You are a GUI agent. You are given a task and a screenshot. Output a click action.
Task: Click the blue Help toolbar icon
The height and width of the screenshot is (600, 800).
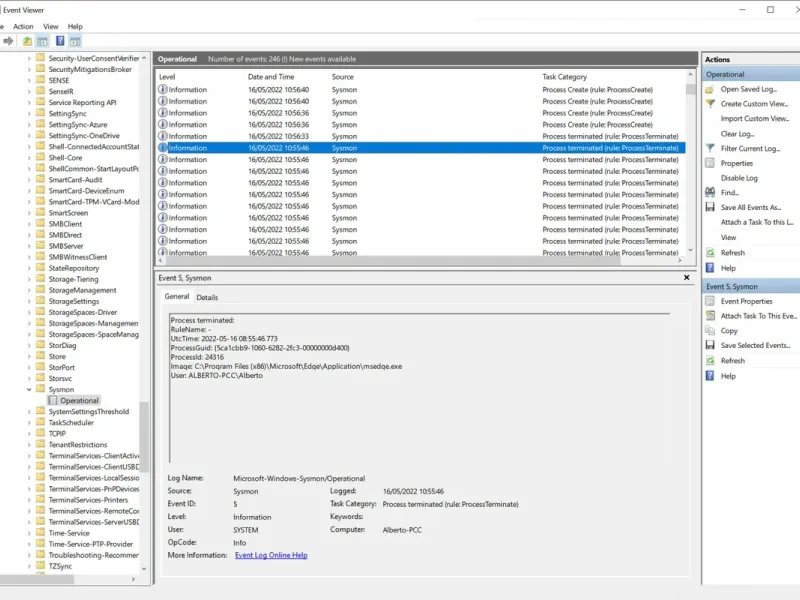pyautogui.click(x=60, y=41)
